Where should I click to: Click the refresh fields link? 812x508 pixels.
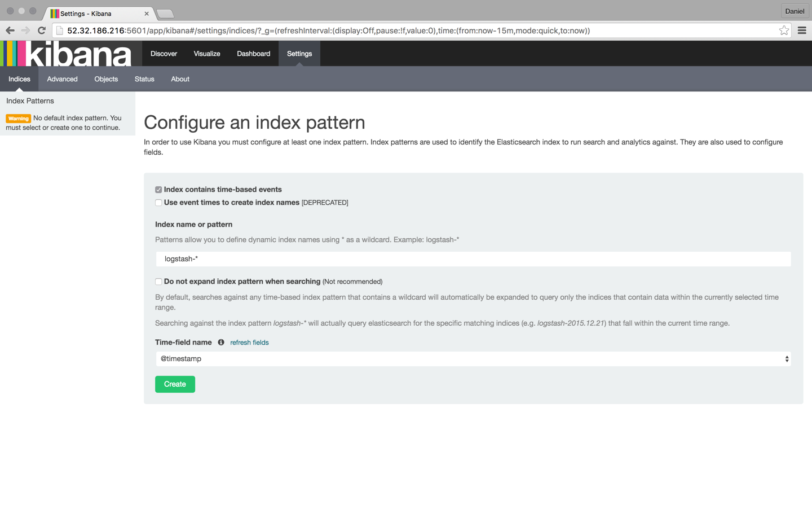(249, 342)
